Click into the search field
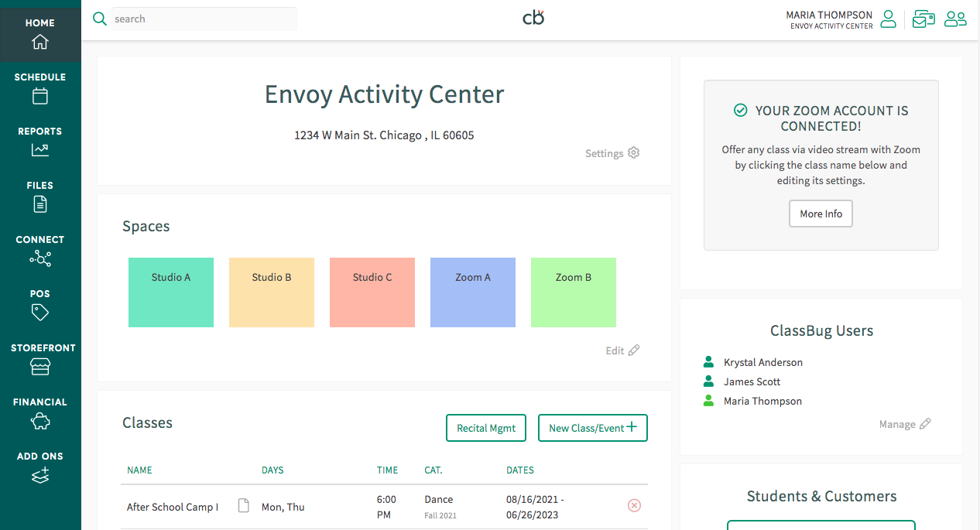This screenshot has height=530, width=980. click(204, 19)
